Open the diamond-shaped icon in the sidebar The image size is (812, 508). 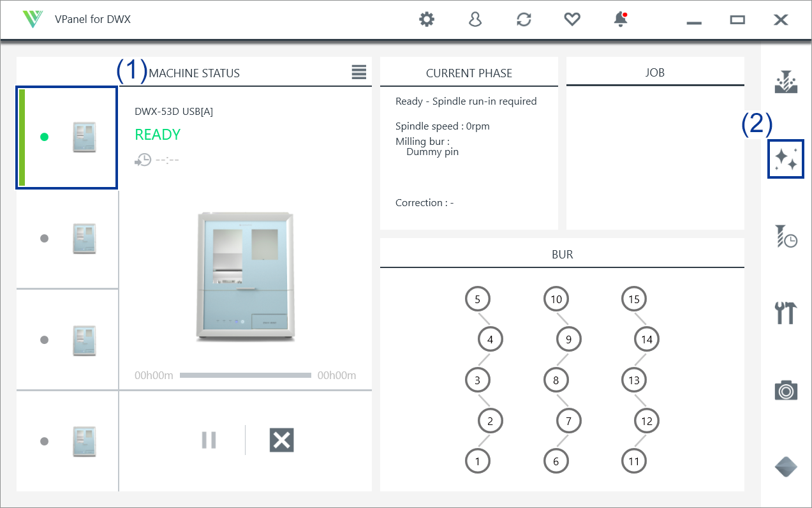click(786, 467)
